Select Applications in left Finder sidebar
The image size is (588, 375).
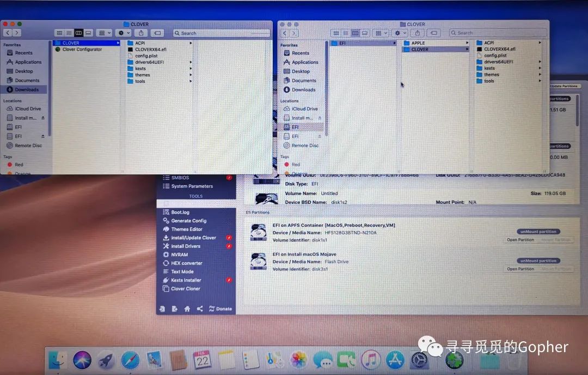(x=24, y=62)
